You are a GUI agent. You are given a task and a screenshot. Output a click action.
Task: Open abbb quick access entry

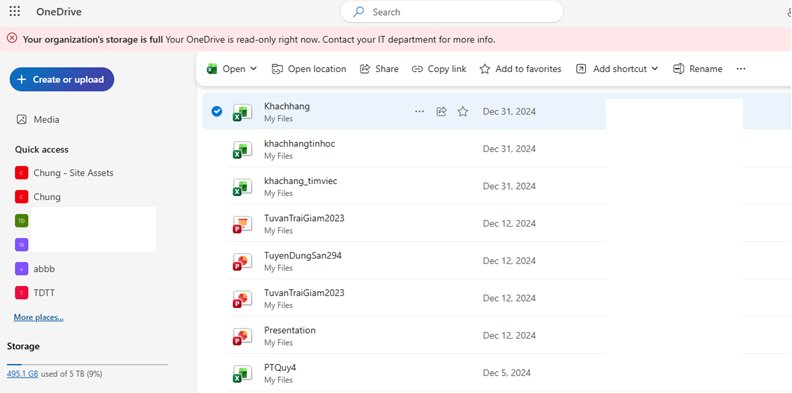click(x=35, y=269)
